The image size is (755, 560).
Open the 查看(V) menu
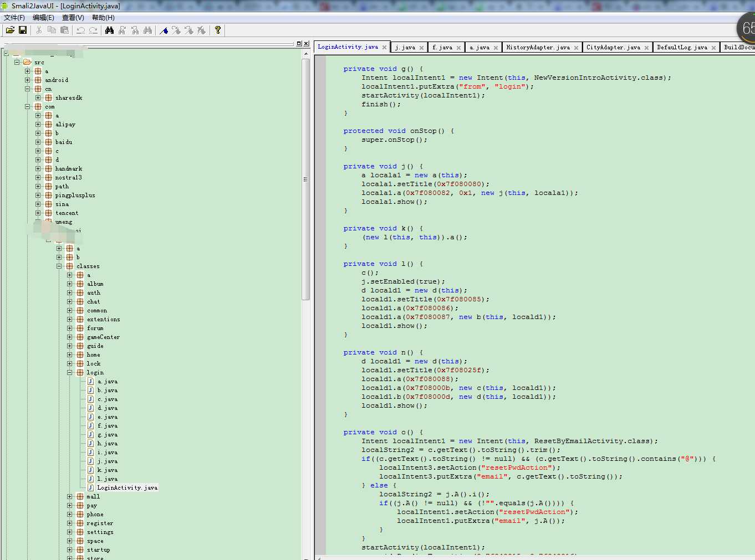click(73, 18)
